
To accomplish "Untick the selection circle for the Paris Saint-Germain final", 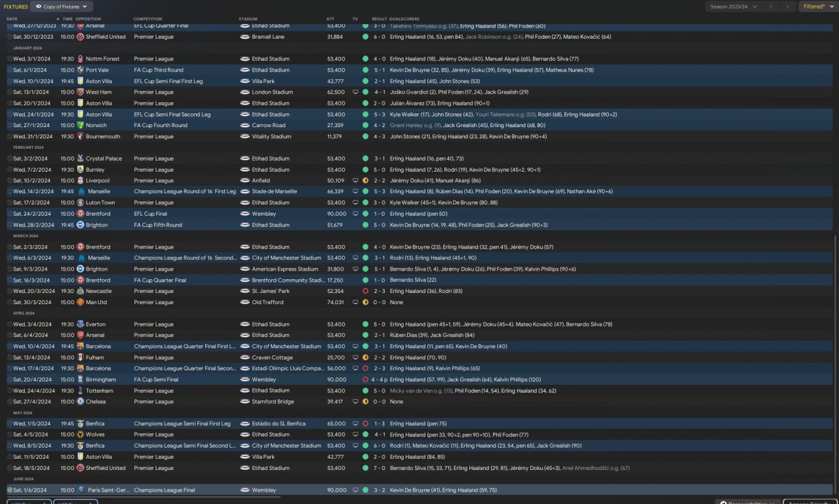I will click(10, 490).
